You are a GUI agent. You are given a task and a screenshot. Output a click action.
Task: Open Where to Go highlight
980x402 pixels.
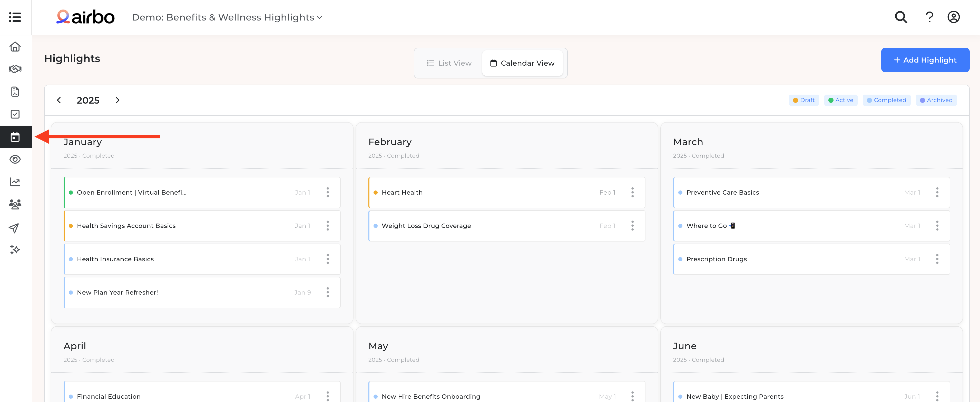point(811,226)
